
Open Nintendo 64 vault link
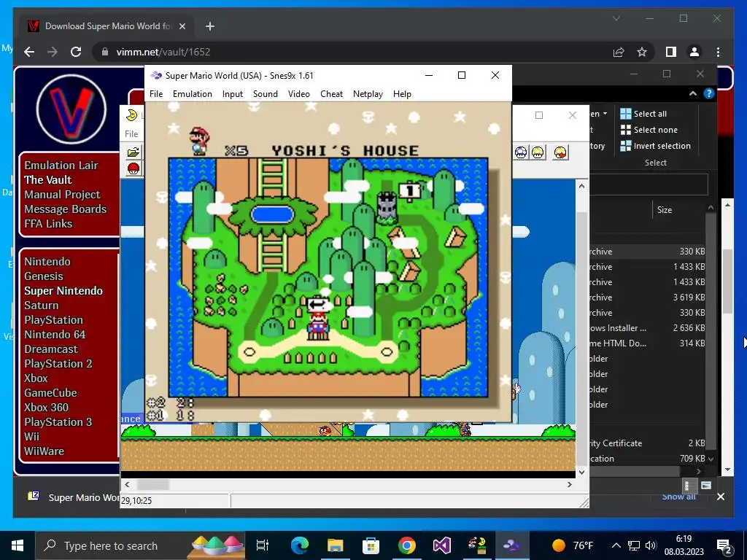pos(55,334)
